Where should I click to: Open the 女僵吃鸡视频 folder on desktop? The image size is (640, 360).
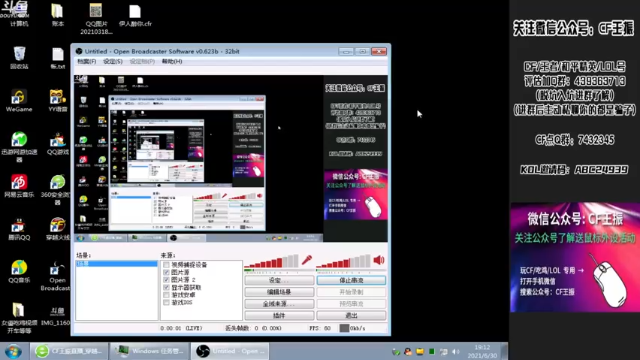click(19, 318)
